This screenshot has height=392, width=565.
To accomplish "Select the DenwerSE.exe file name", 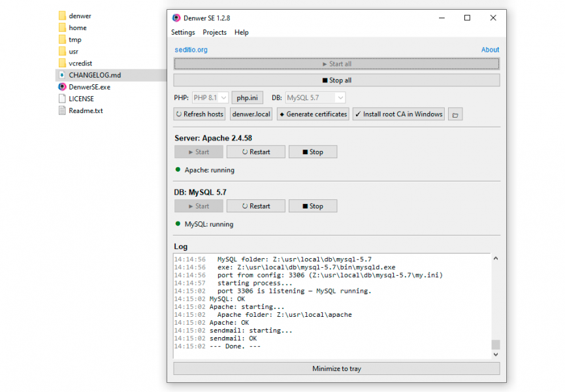I will coord(89,87).
